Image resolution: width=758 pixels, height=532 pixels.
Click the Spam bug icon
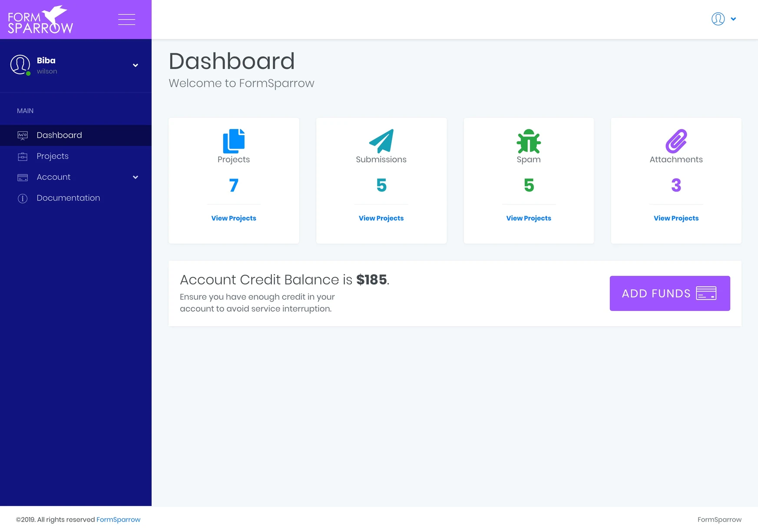(529, 141)
